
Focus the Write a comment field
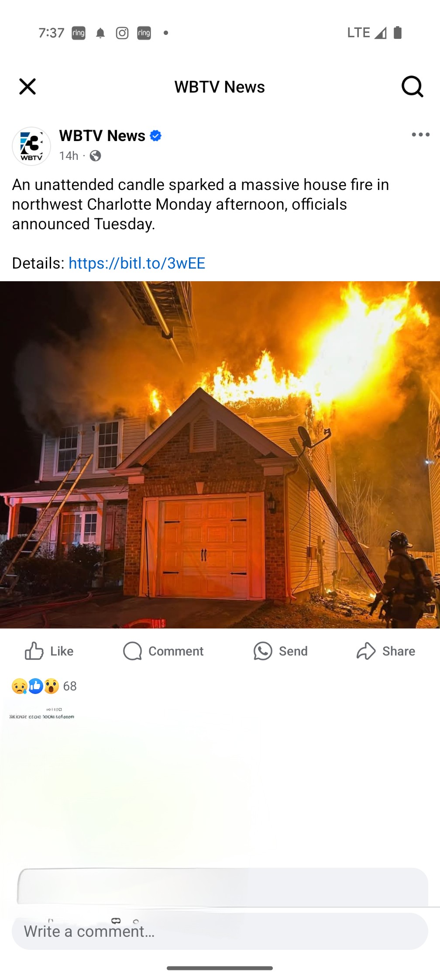[220, 931]
